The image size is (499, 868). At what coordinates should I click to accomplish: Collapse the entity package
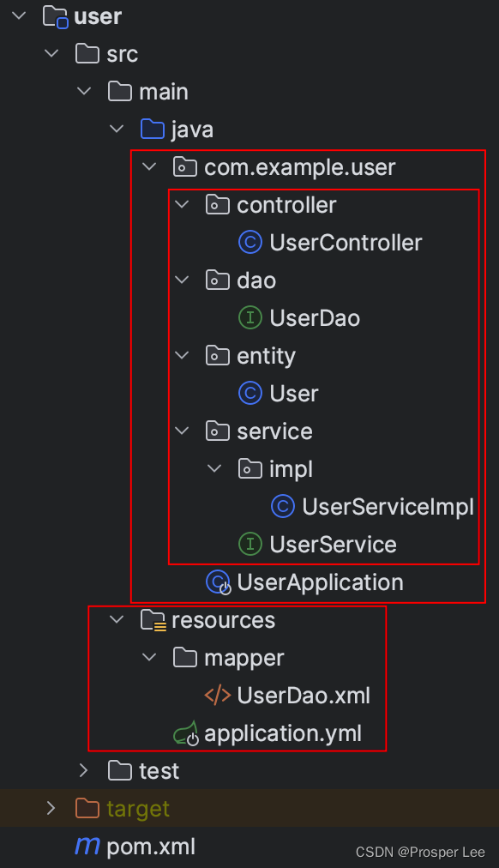tap(183, 354)
